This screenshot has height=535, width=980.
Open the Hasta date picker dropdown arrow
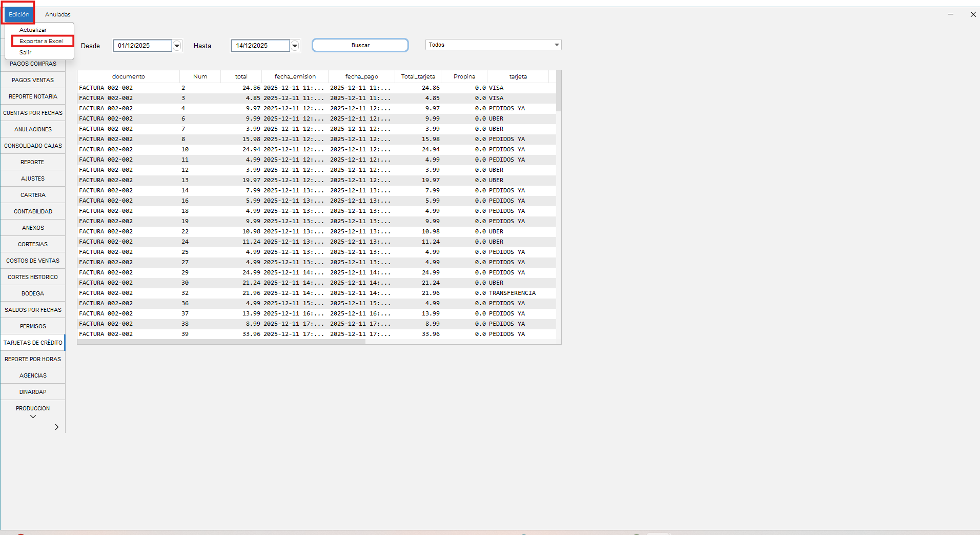pyautogui.click(x=295, y=46)
